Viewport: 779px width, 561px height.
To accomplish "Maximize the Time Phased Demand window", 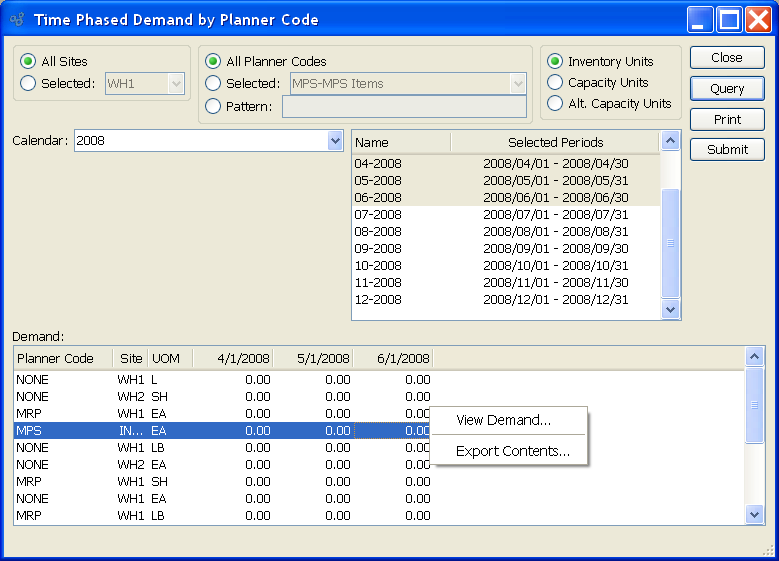I will [x=729, y=19].
